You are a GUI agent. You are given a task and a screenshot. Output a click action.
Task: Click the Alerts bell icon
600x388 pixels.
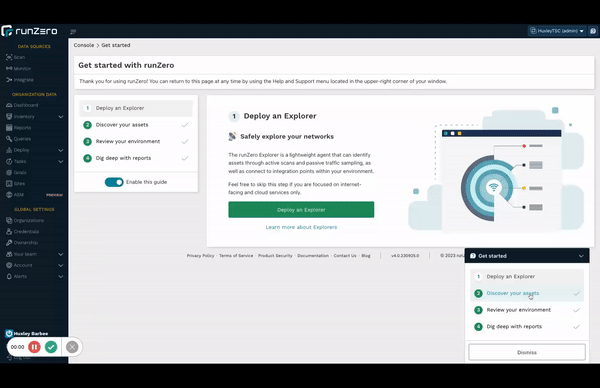point(9,276)
